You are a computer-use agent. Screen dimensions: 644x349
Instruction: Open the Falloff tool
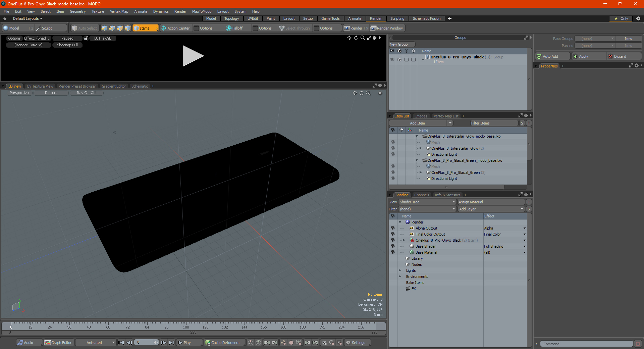pos(234,28)
